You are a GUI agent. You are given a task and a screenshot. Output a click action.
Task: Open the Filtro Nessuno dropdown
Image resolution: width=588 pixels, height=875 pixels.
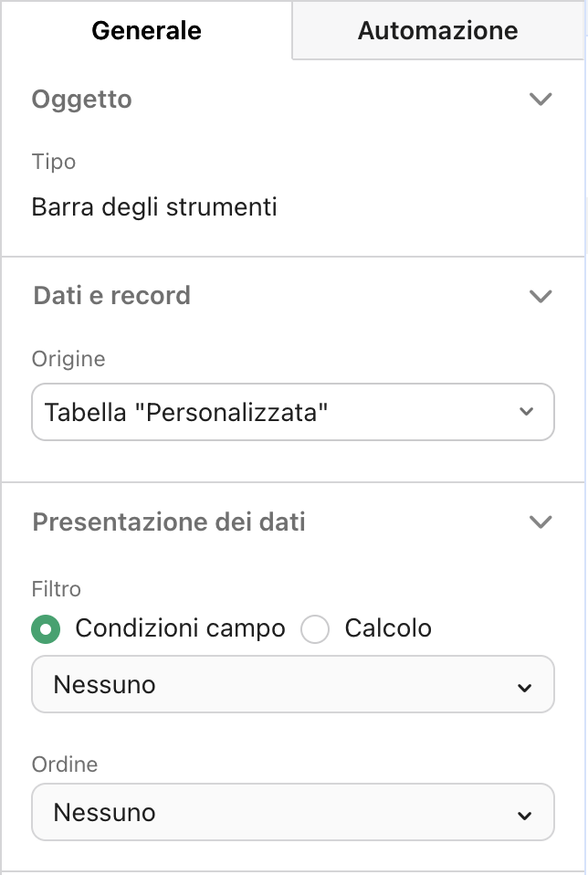pos(292,684)
